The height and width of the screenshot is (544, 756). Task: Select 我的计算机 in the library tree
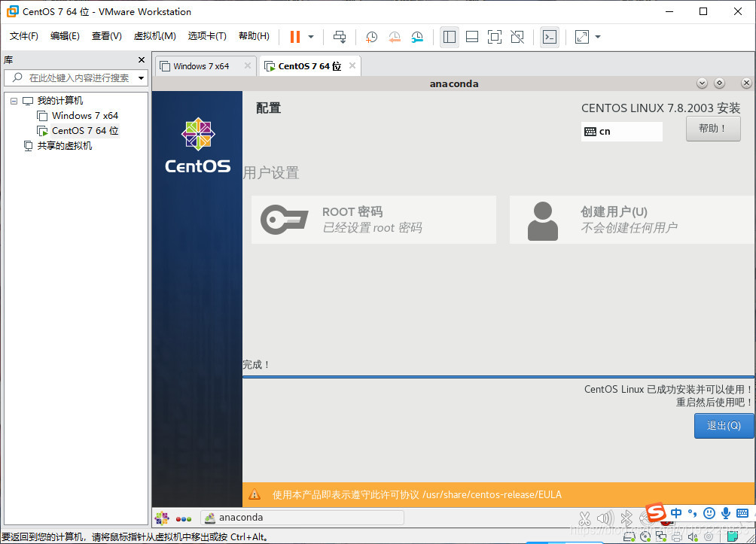coord(59,101)
